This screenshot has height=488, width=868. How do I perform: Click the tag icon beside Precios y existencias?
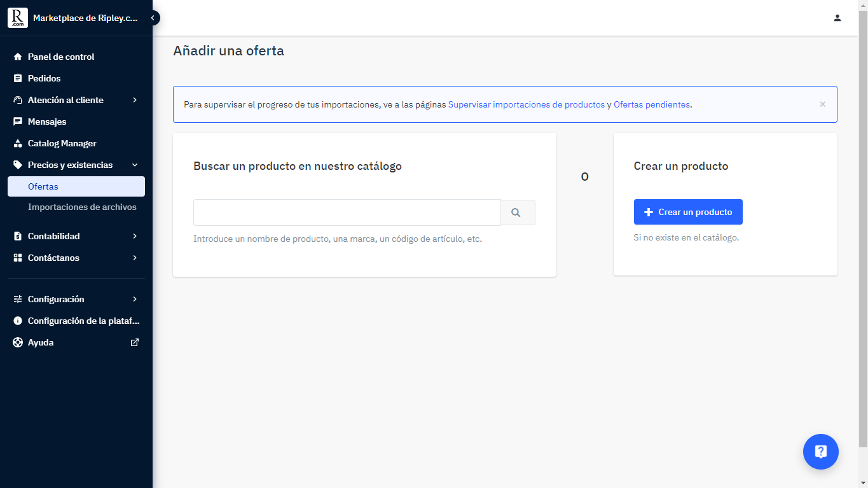point(18,165)
